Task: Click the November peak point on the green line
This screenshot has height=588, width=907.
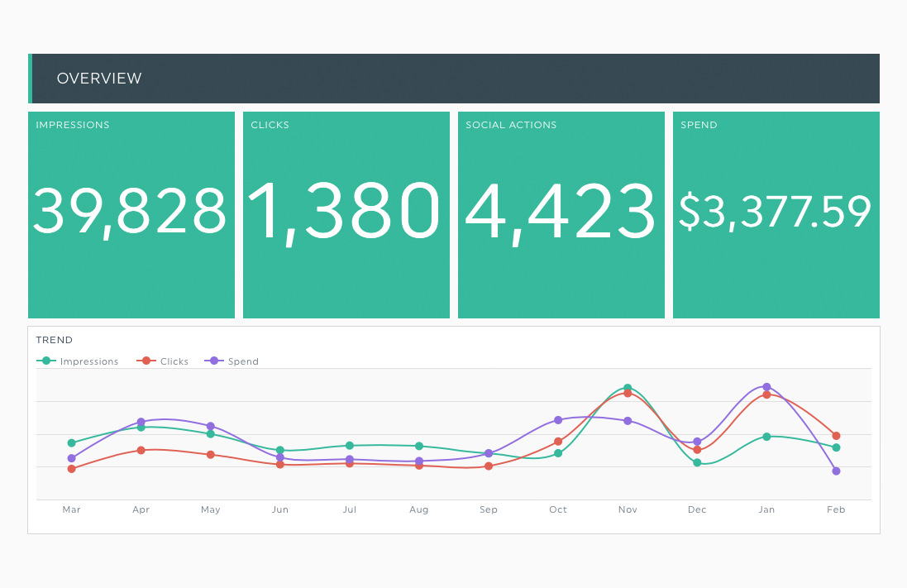Action: coord(628,386)
